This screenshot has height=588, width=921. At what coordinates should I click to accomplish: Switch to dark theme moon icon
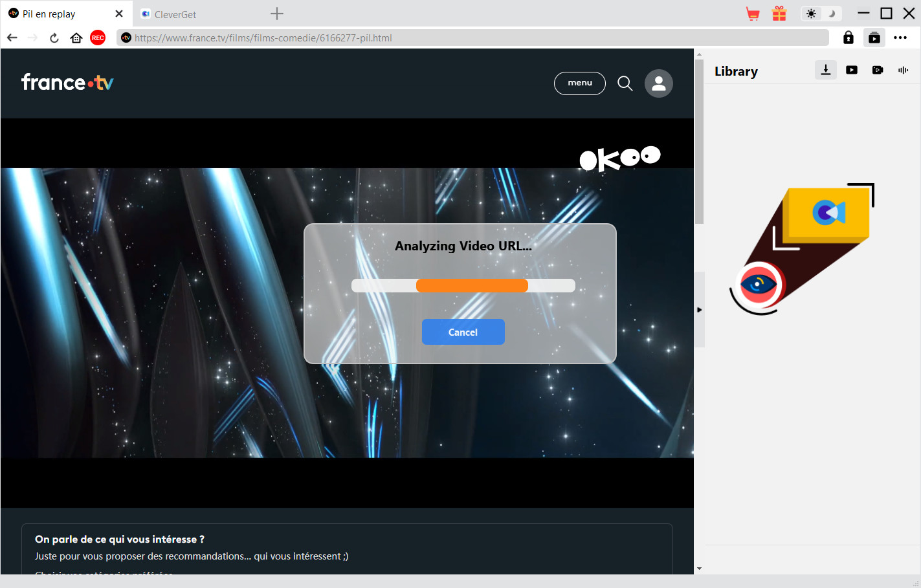pyautogui.click(x=832, y=14)
